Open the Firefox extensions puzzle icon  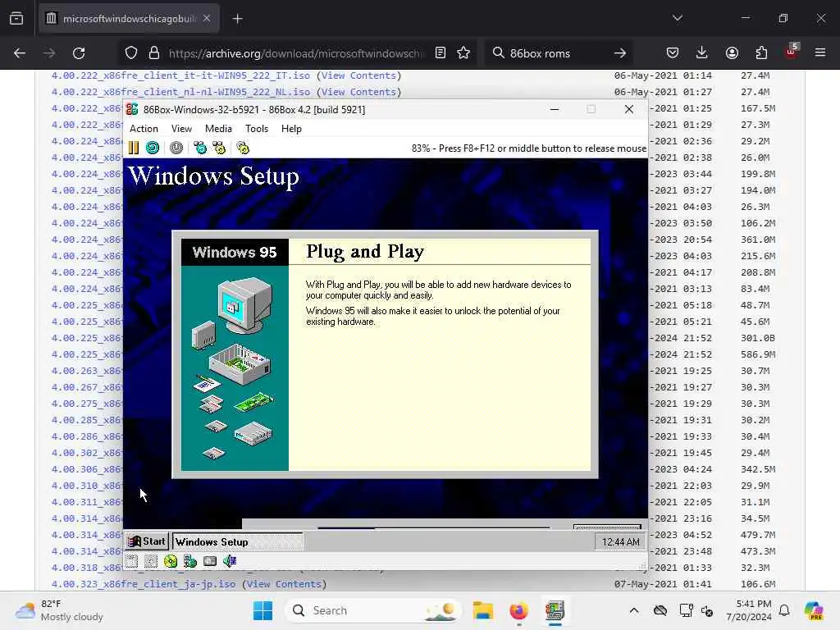coord(761,53)
